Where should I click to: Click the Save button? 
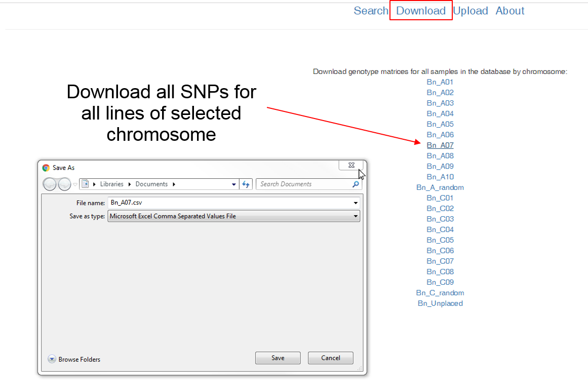278,358
